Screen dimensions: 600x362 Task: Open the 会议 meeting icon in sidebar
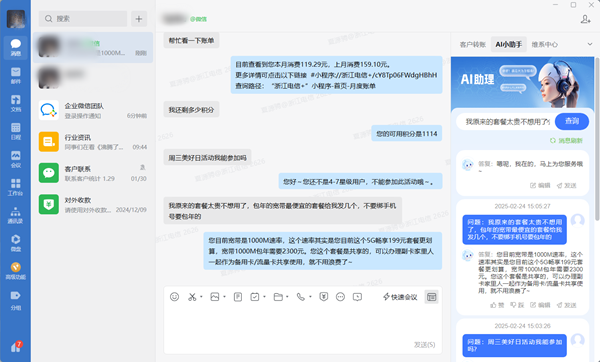(15, 159)
